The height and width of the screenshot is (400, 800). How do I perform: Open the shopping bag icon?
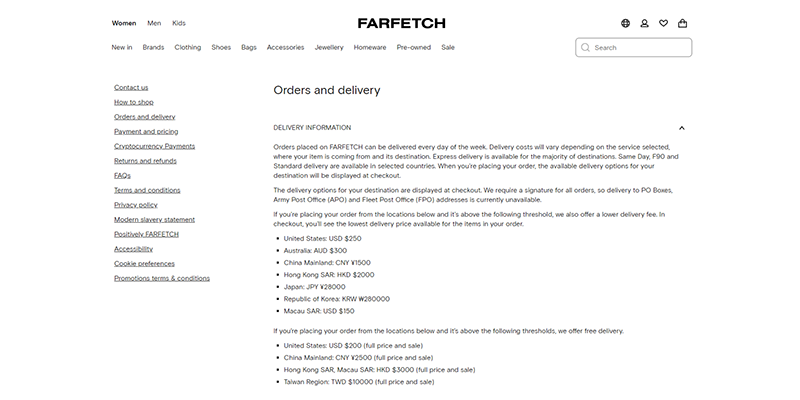pos(682,23)
